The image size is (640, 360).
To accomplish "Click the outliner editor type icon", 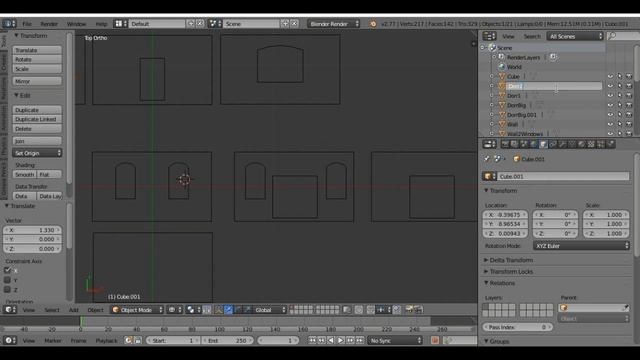I will point(489,36).
